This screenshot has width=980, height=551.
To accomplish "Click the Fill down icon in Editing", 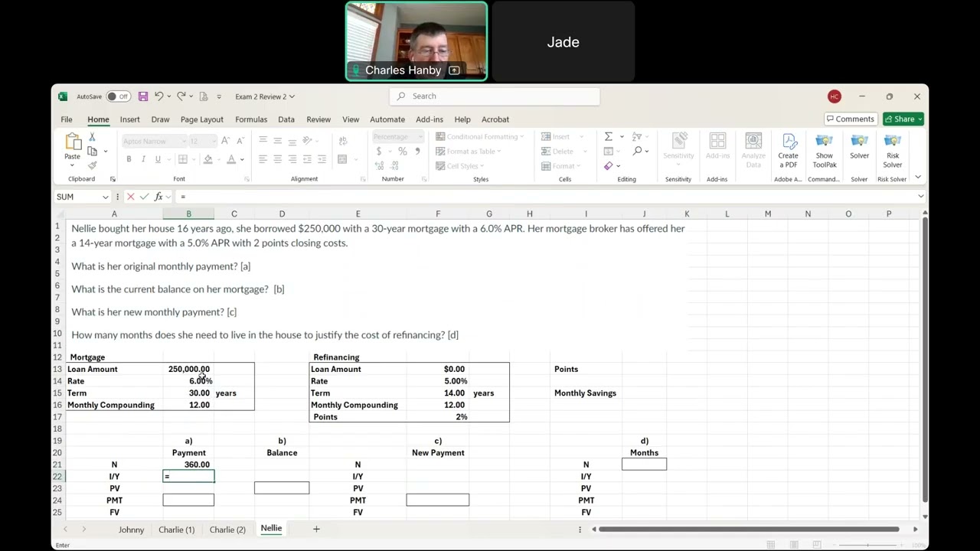I will (x=609, y=151).
